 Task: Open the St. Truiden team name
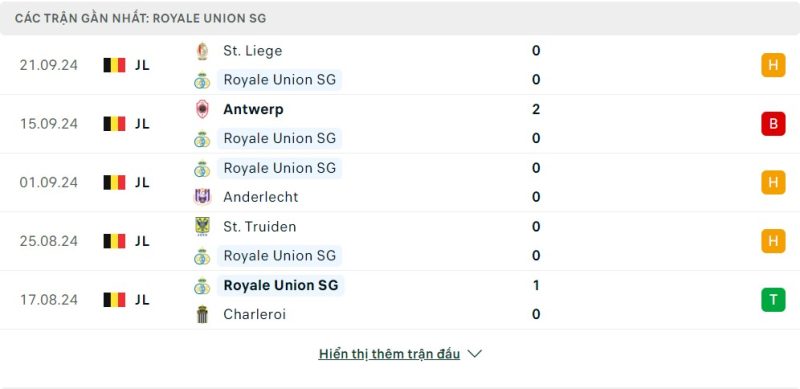click(260, 227)
